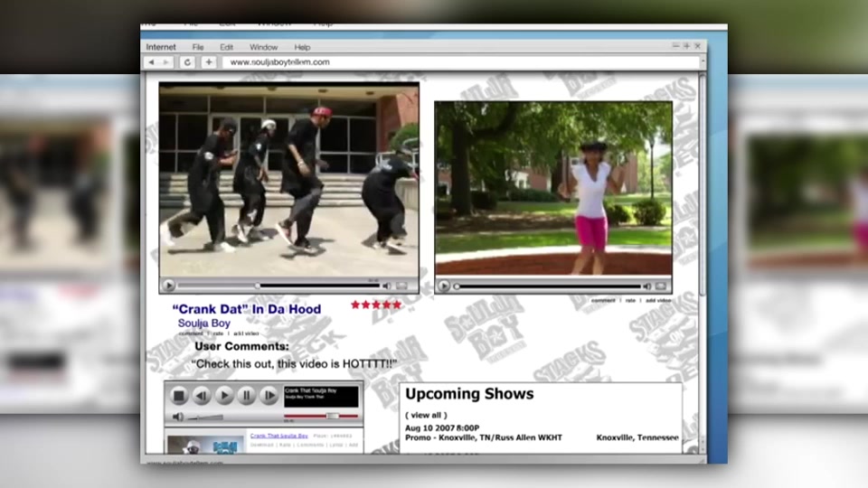Play the Crank Dat In Da Hood video
Viewport: 868px width, 488px height.
[169, 286]
